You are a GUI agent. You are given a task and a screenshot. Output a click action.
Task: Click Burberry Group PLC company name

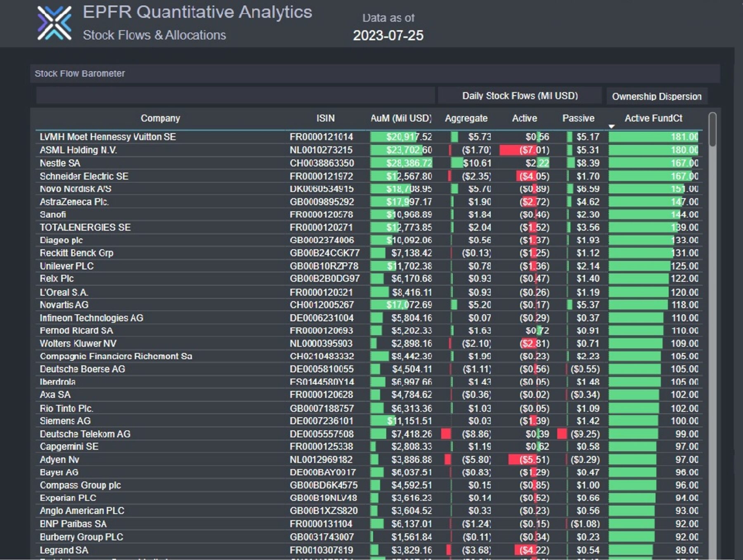click(81, 537)
